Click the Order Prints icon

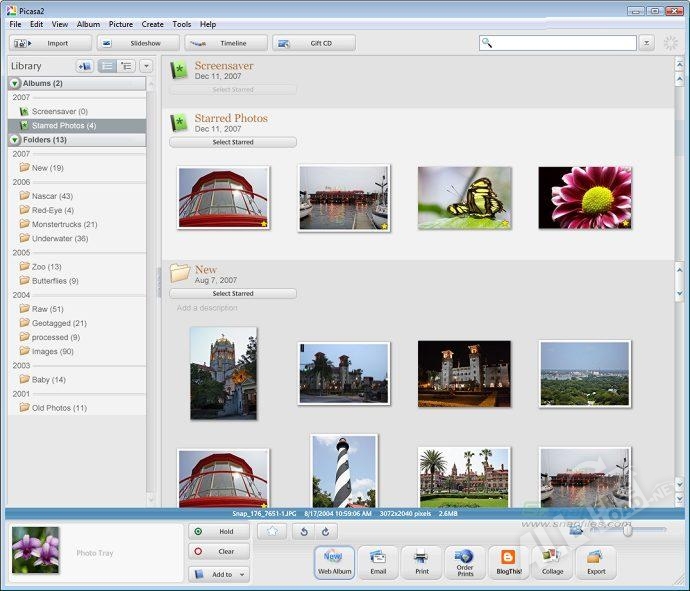click(465, 562)
